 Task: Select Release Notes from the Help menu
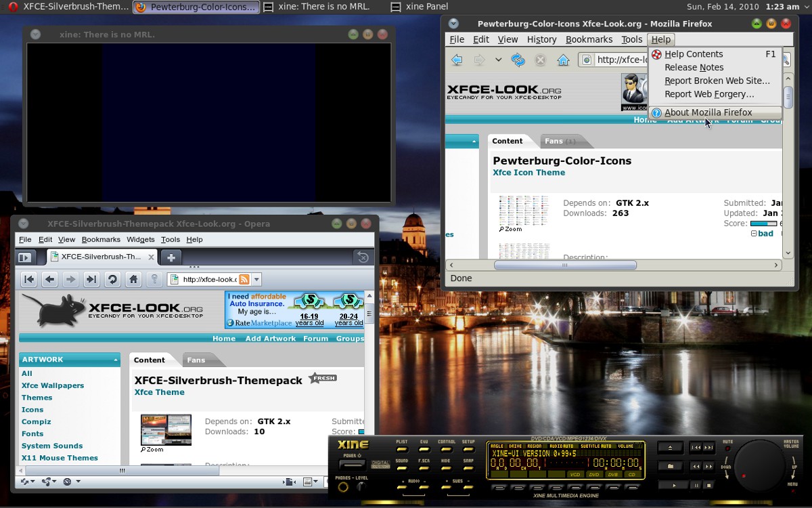click(x=715, y=67)
